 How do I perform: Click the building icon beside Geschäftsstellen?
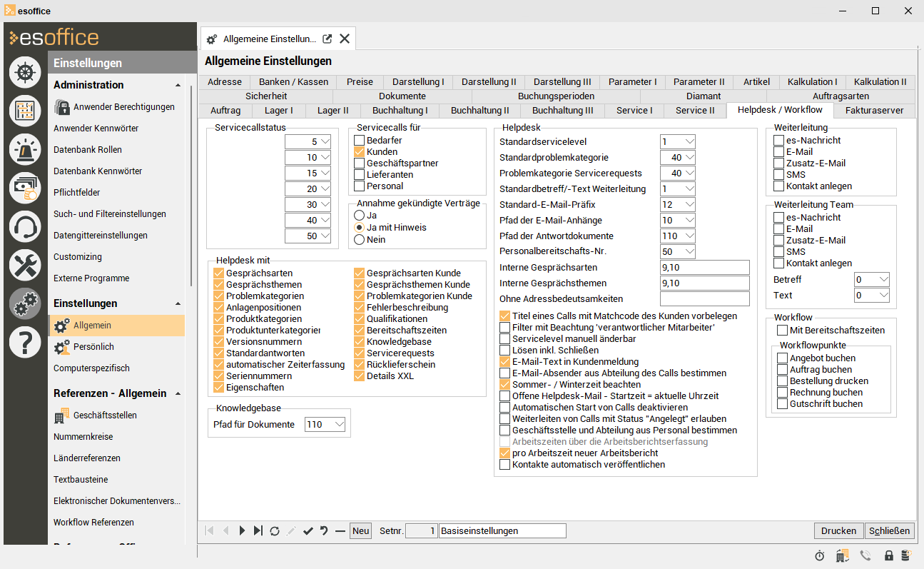(x=61, y=416)
